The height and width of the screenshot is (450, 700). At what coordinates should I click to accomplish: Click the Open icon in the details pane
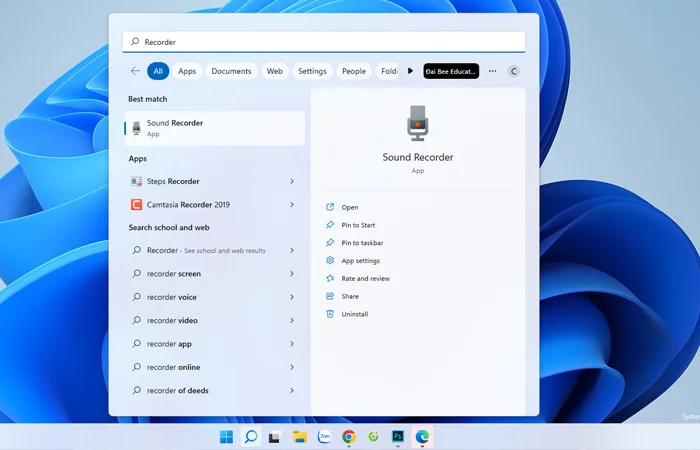[x=330, y=207]
